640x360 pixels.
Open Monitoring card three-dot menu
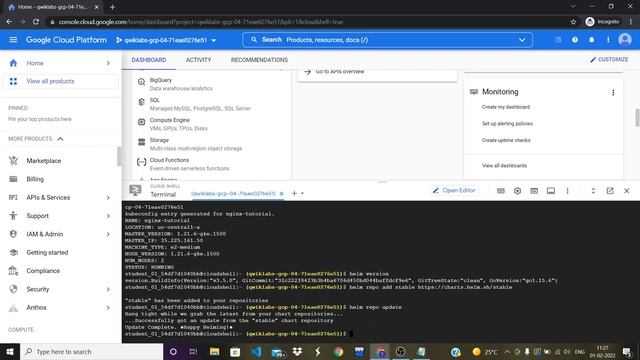point(613,93)
